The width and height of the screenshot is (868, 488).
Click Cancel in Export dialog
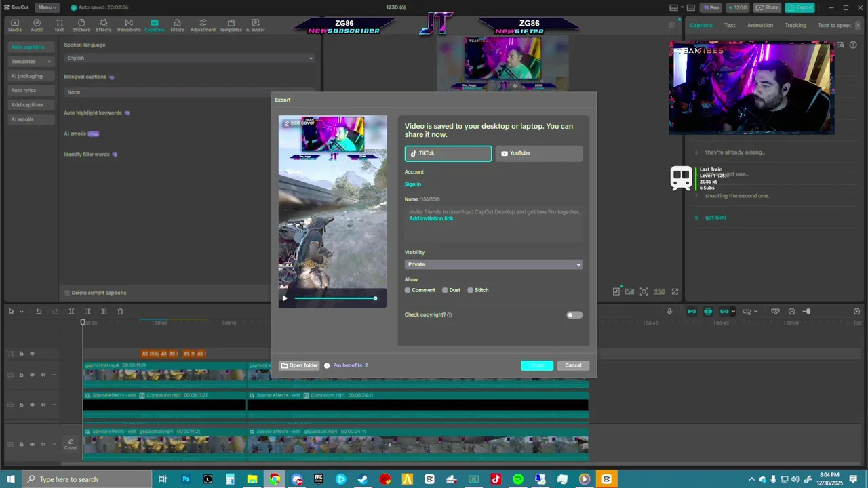point(573,365)
